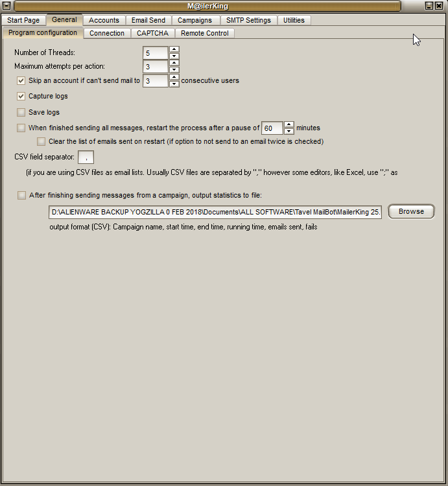Viewport: 448px width, 486px height.
Task: Click the CSV field separator box
Action: click(86, 157)
